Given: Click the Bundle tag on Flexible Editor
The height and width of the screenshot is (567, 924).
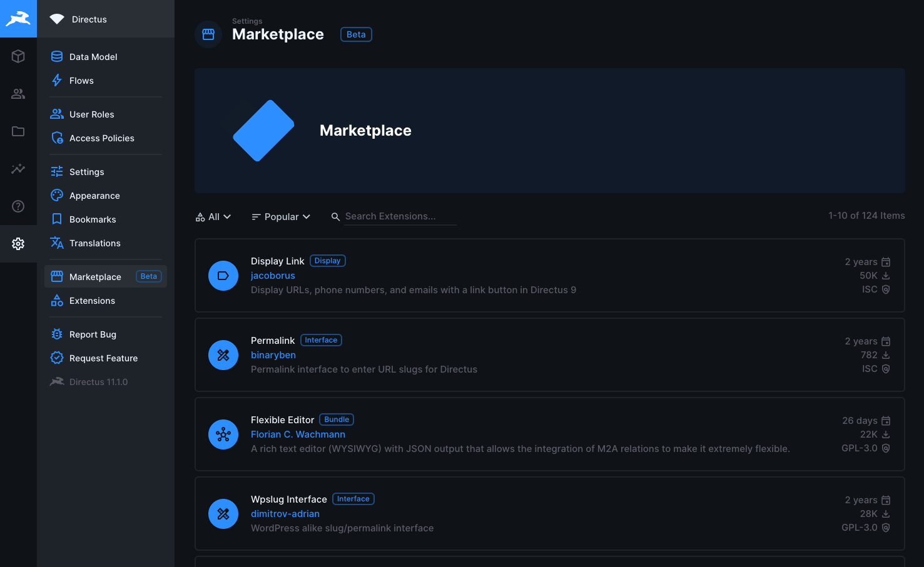Looking at the screenshot, I should pyautogui.click(x=337, y=419).
